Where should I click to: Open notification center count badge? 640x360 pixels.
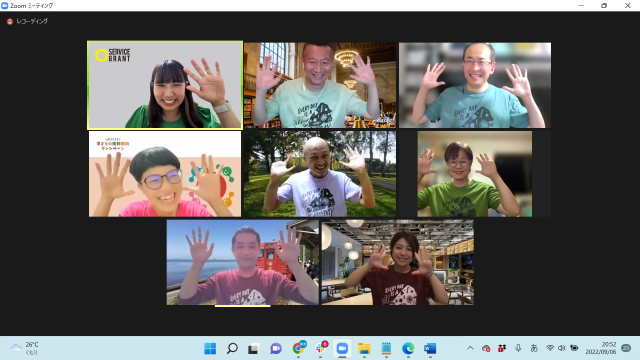click(626, 348)
